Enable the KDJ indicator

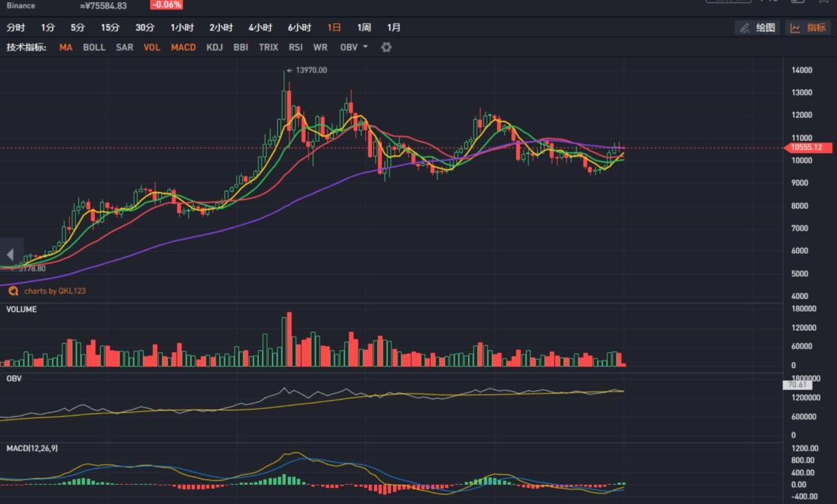coord(214,47)
